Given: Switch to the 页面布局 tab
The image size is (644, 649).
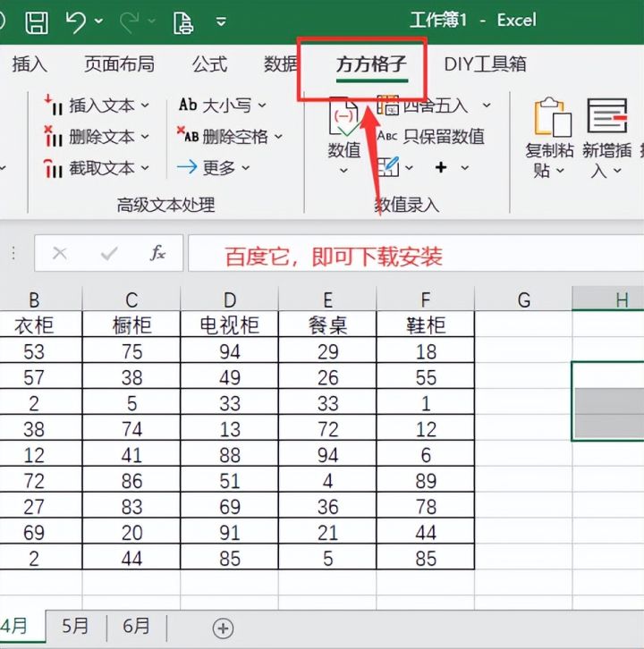Looking at the screenshot, I should 119,64.
